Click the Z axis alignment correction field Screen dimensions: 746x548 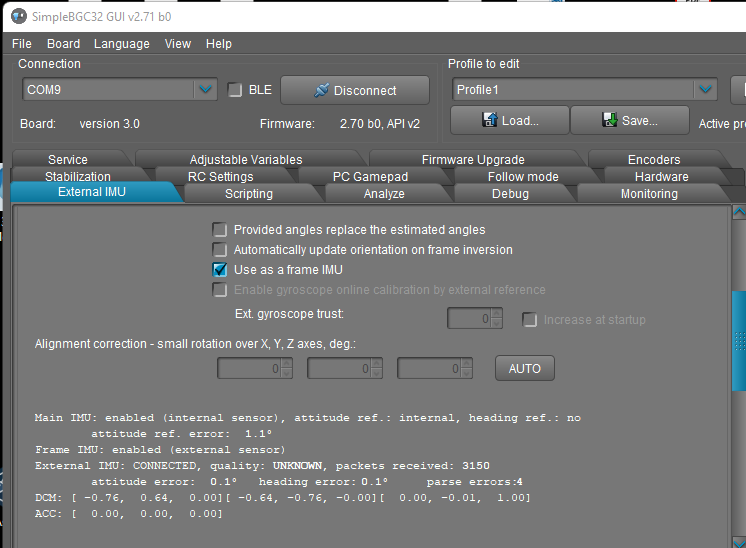[430, 369]
